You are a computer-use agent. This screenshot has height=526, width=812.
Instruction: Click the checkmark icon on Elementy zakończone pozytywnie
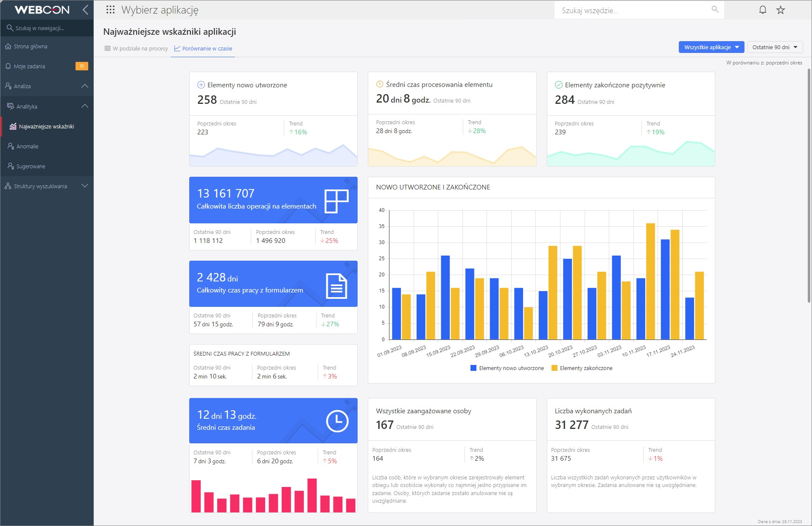tap(559, 85)
